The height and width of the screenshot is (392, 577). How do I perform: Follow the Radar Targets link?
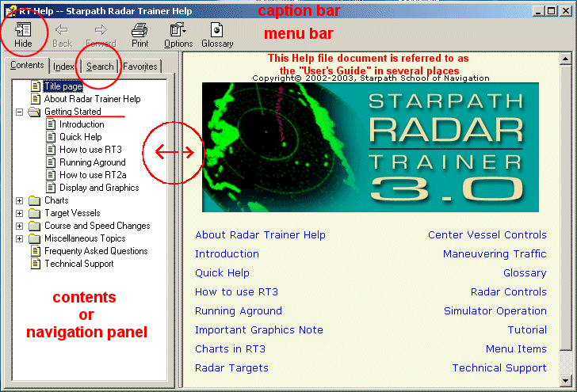pos(231,368)
